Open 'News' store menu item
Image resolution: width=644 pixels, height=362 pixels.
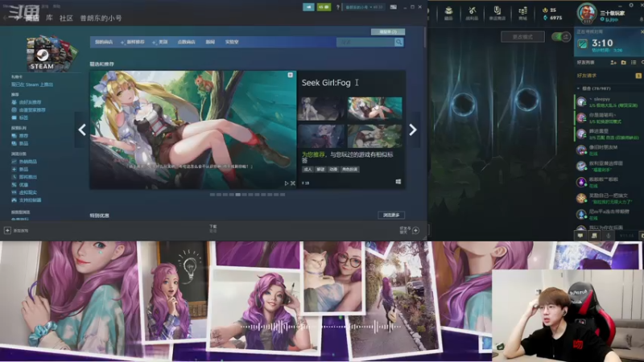[210, 42]
